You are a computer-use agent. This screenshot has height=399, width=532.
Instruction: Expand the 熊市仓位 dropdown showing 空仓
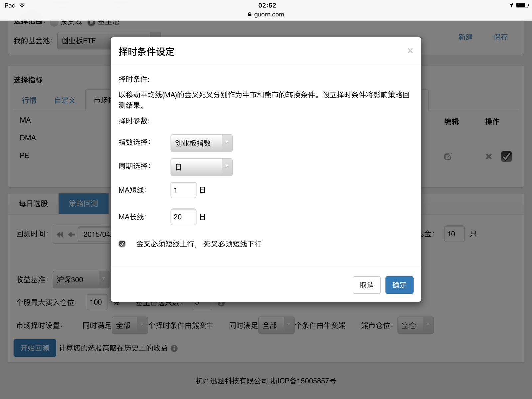[x=416, y=325]
